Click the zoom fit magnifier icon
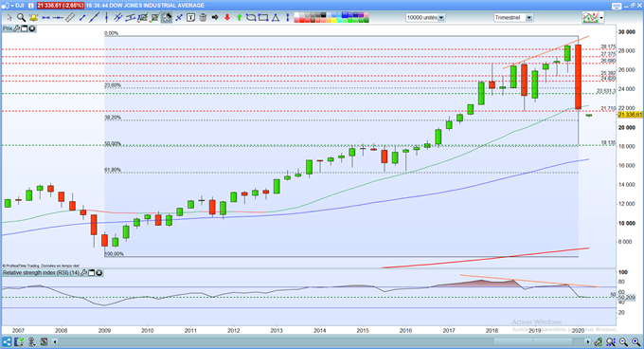 tap(611, 341)
